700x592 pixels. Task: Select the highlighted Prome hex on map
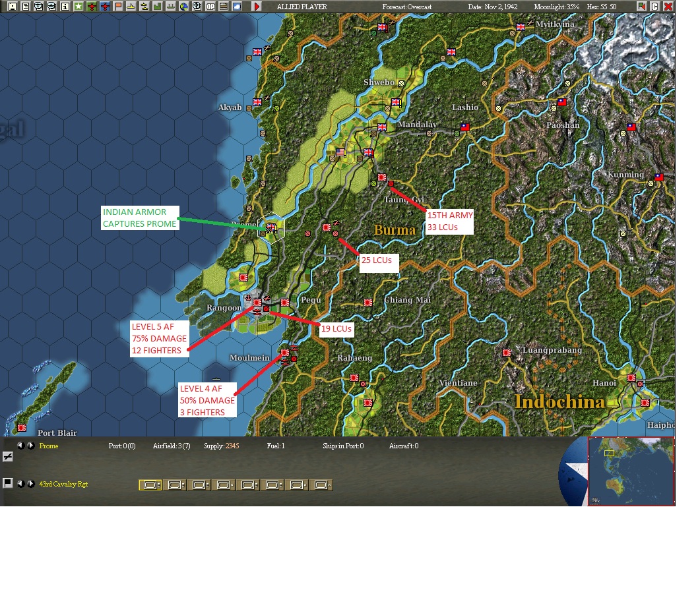(x=271, y=228)
